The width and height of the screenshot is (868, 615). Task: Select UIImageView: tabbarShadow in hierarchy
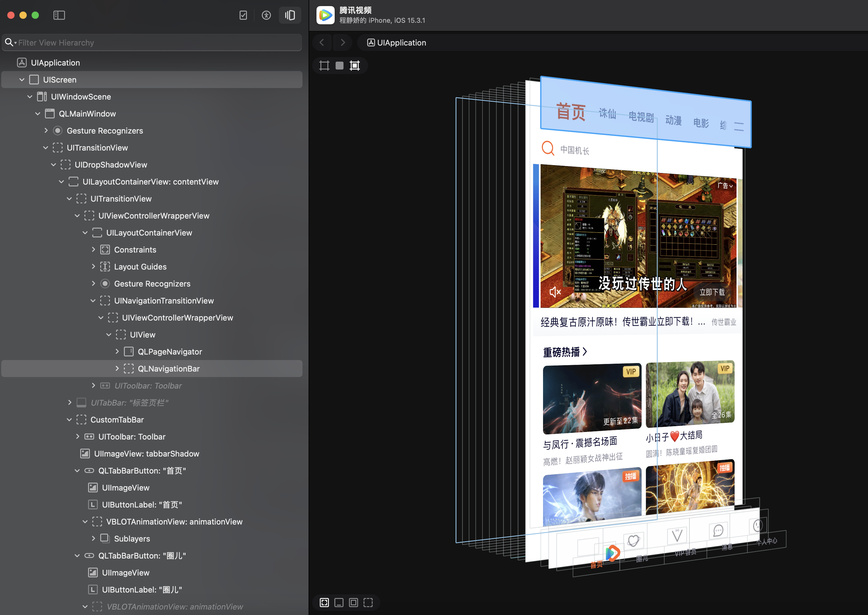pyautogui.click(x=146, y=454)
